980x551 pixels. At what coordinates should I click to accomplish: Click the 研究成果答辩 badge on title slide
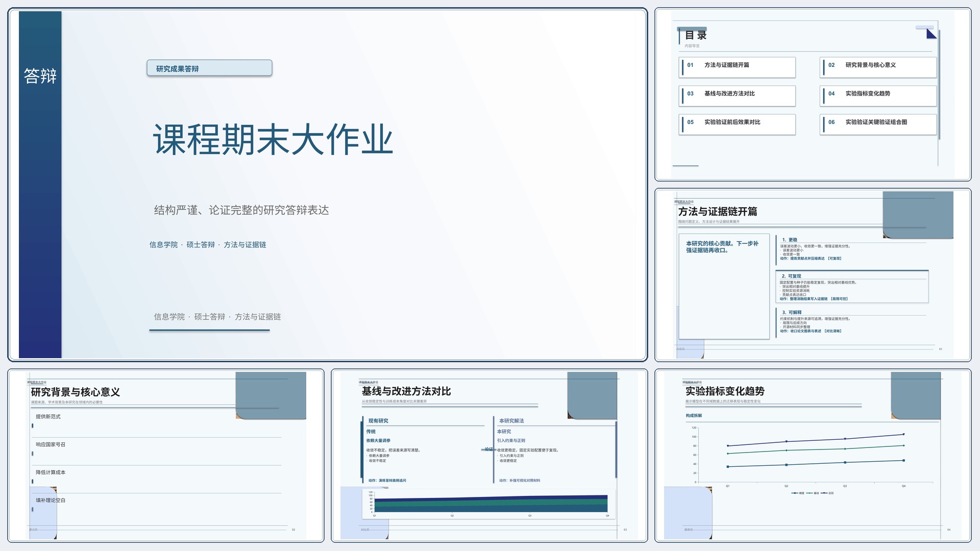[209, 68]
